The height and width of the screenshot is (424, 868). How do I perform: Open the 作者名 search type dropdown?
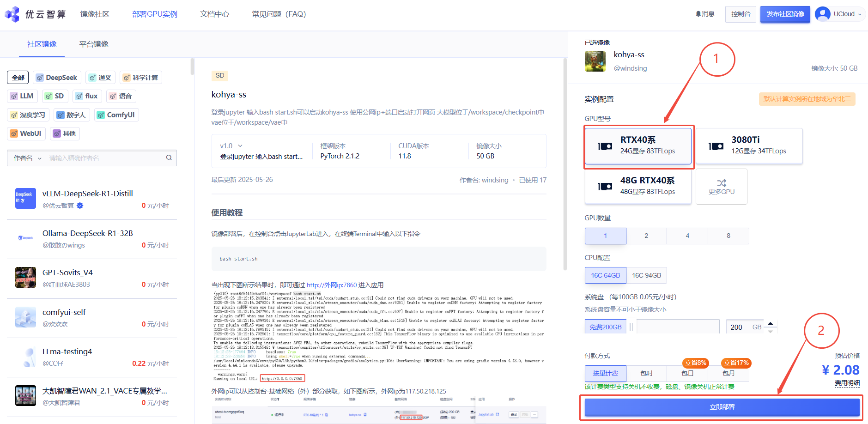[x=27, y=158]
